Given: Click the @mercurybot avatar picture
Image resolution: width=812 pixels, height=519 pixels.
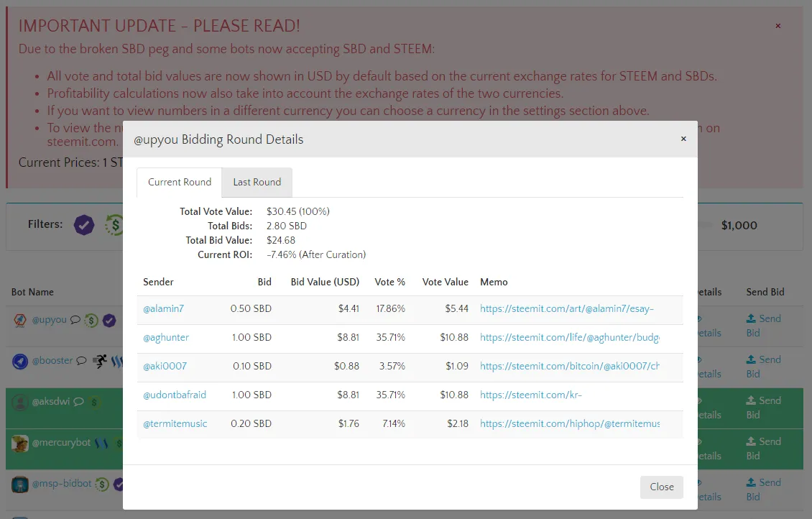Looking at the screenshot, I should [x=19, y=444].
